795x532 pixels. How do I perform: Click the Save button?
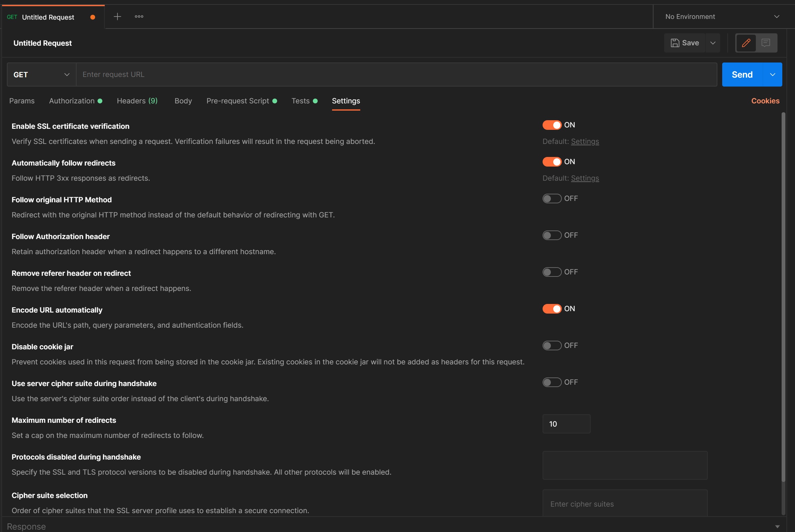click(x=685, y=43)
